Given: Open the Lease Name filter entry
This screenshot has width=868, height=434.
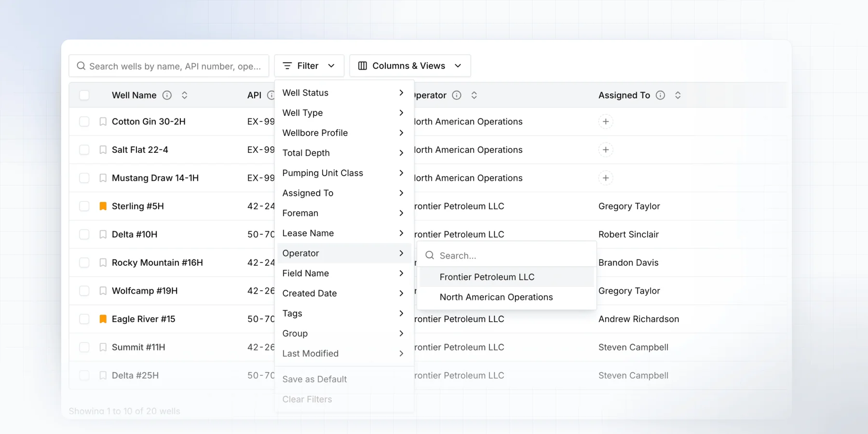Looking at the screenshot, I should click(x=344, y=233).
